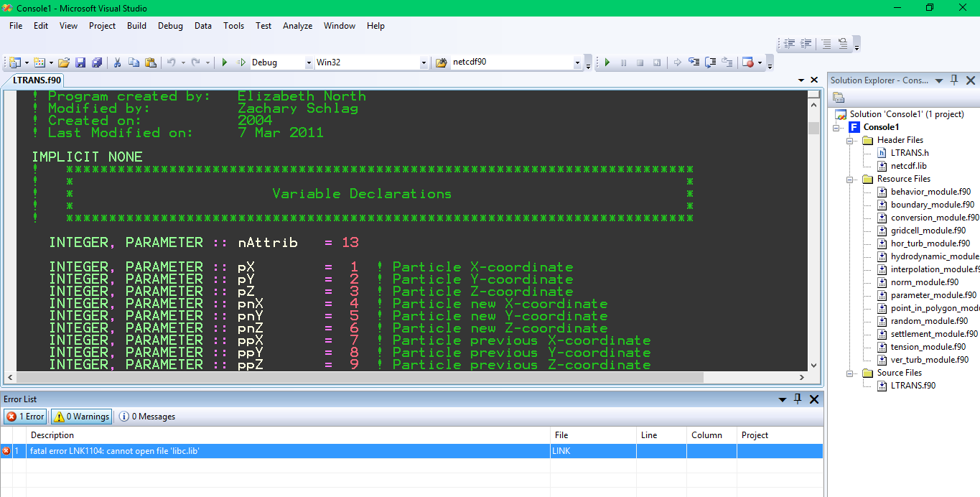Toggle the 0 Messages filter

[147, 417]
